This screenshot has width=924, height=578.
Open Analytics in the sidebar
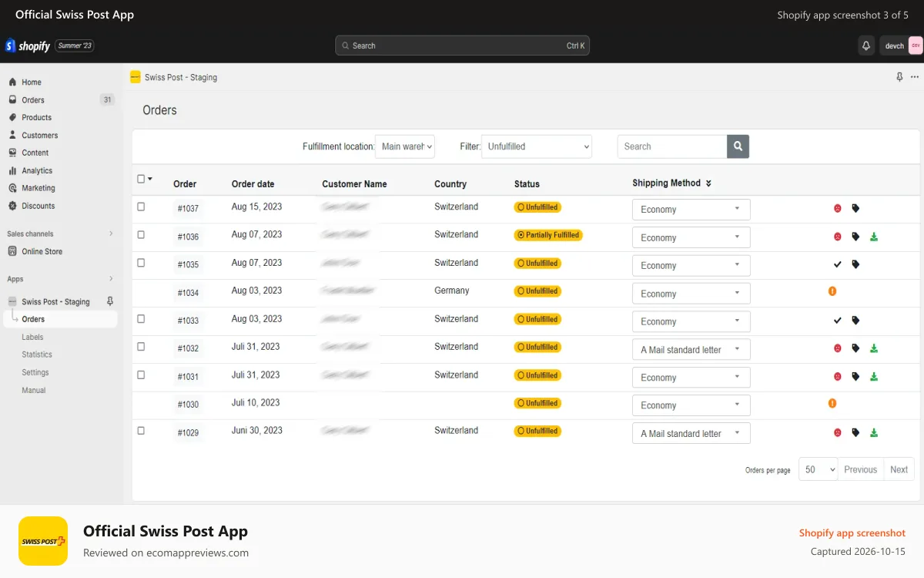(37, 171)
